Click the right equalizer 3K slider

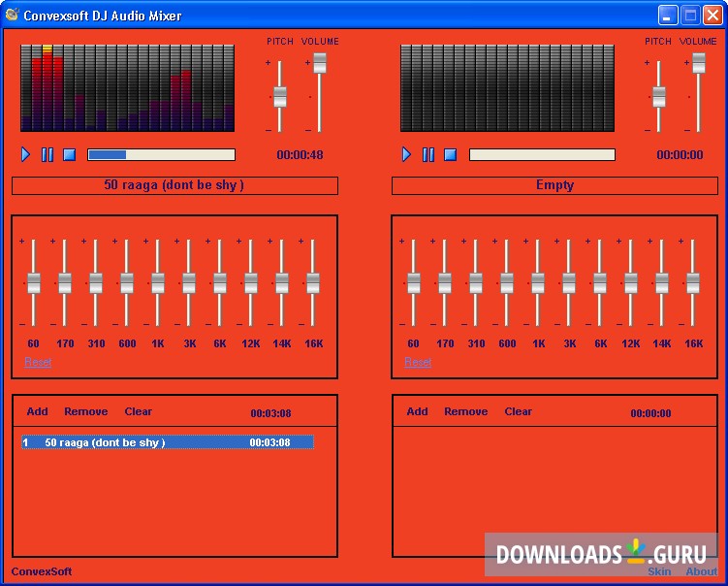point(569,283)
